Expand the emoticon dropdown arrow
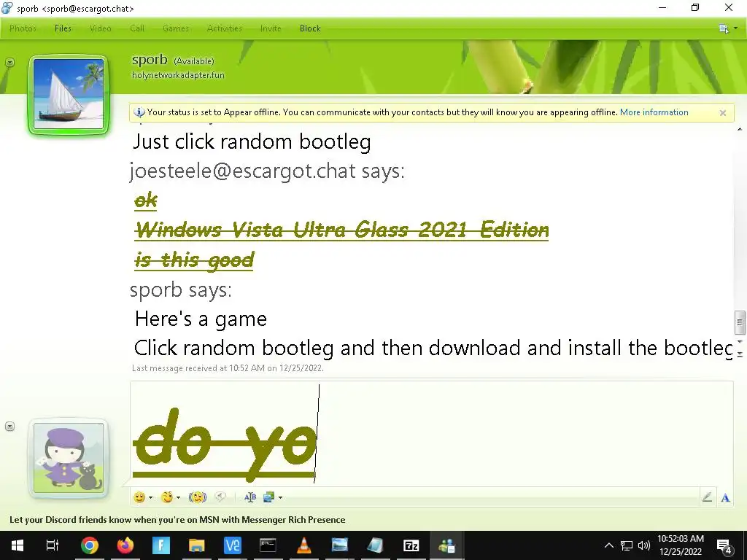This screenshot has height=560, width=747. pyautogui.click(x=150, y=497)
